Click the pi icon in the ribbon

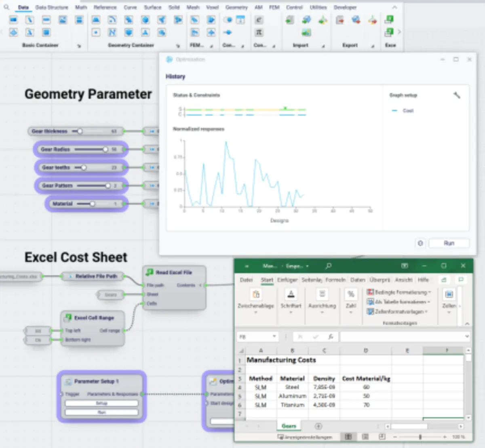tap(259, 32)
